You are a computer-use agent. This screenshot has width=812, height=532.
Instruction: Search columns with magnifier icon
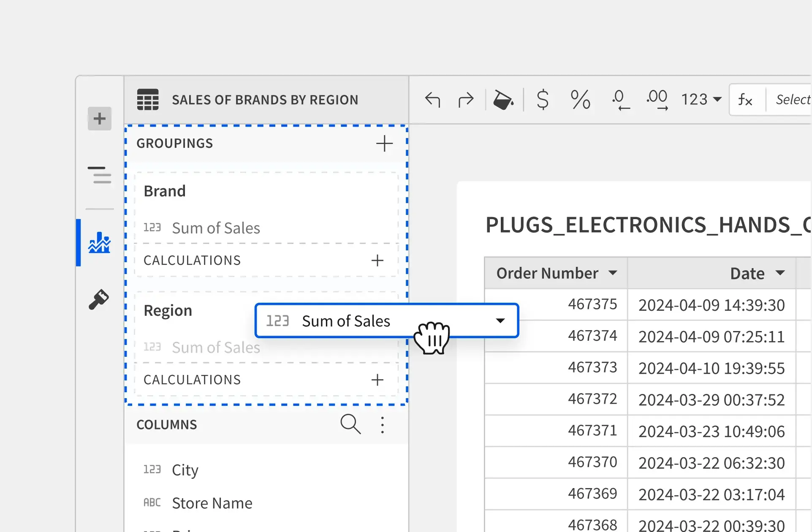350,424
